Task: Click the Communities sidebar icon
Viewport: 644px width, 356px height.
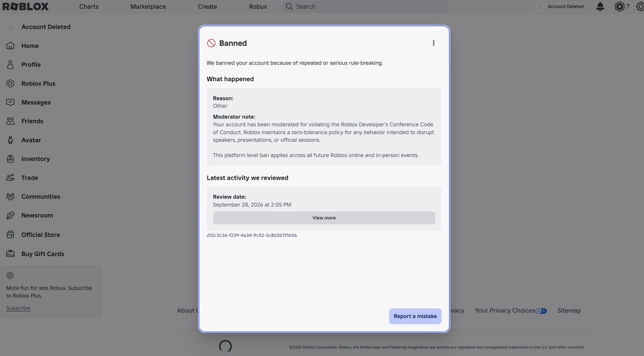Action: (10, 197)
